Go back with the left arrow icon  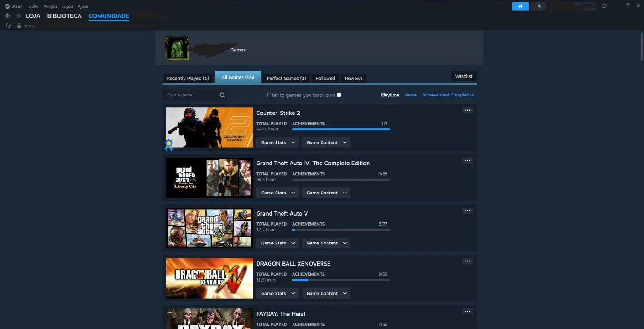(7, 16)
